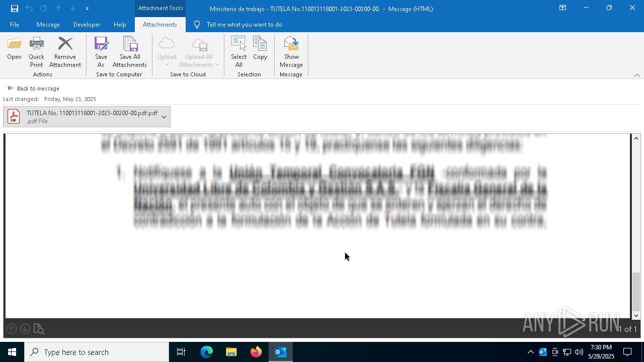The image size is (644, 362).
Task: Click the Redo arrow in title bar
Action: pos(44,9)
